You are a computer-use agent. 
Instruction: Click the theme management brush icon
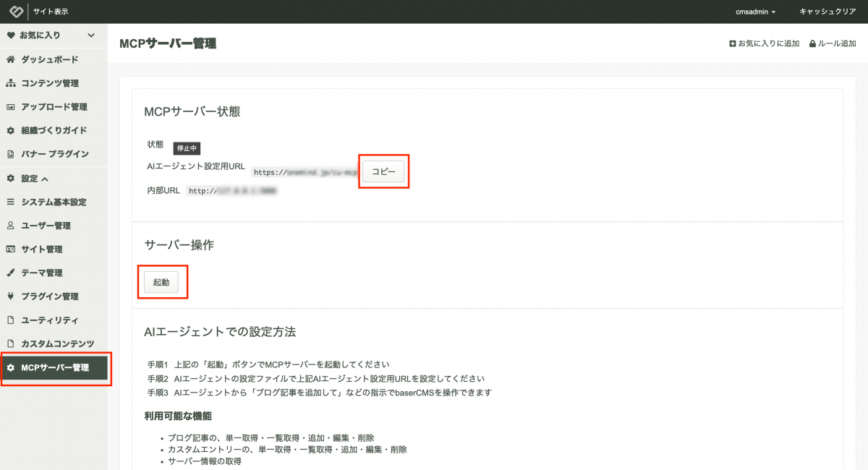point(11,273)
